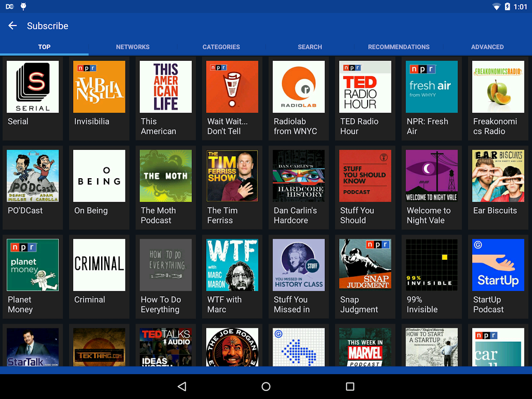This screenshot has width=532, height=399.
Task: Switch to the Networks tab
Action: click(133, 47)
